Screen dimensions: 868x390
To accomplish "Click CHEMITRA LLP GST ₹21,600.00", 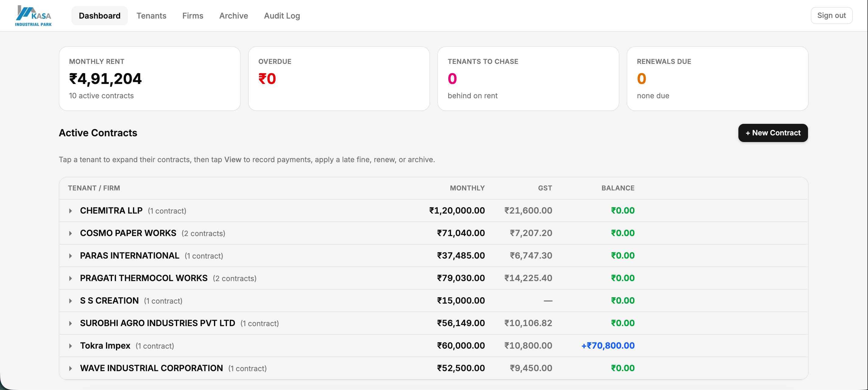I will tap(528, 211).
